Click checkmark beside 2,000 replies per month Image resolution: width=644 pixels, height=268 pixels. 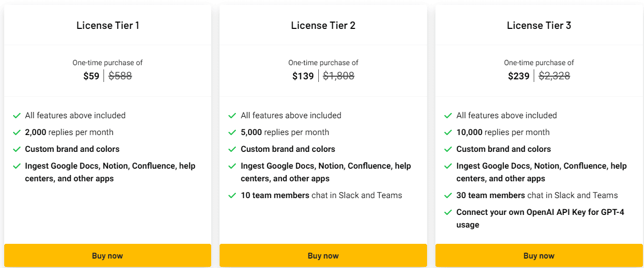17,132
